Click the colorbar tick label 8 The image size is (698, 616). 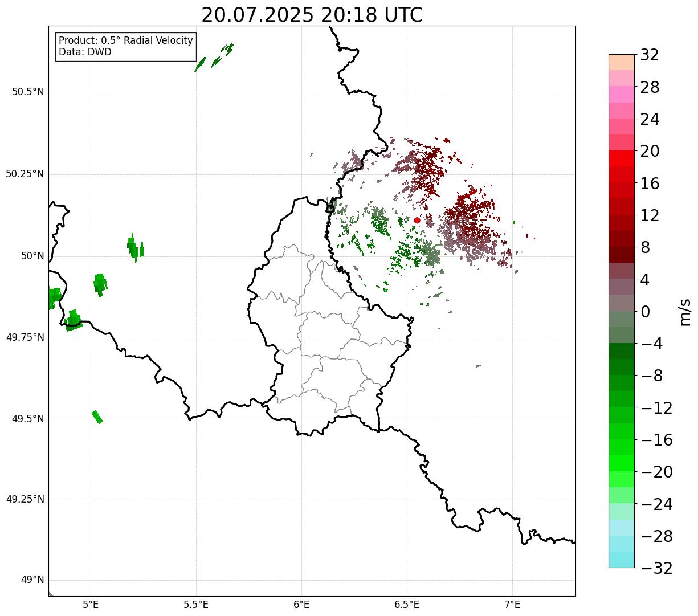645,248
